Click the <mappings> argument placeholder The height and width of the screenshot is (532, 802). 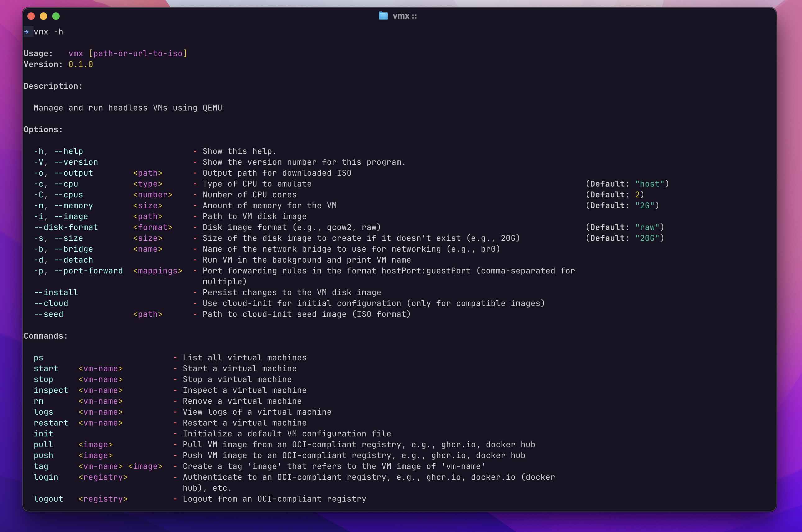tap(157, 271)
